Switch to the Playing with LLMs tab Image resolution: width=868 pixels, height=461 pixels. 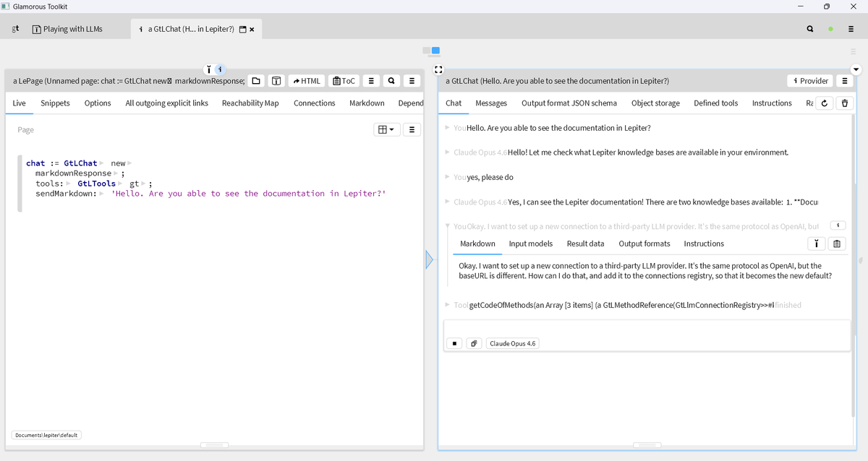67,29
